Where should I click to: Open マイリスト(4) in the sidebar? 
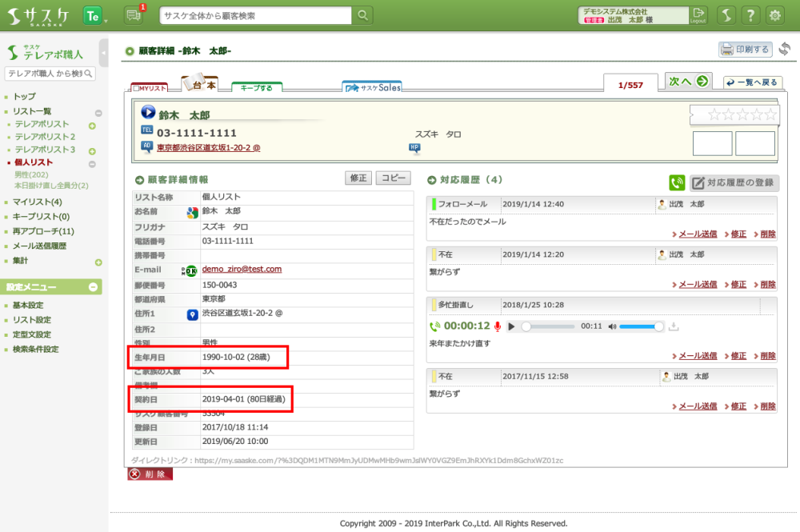(x=38, y=202)
